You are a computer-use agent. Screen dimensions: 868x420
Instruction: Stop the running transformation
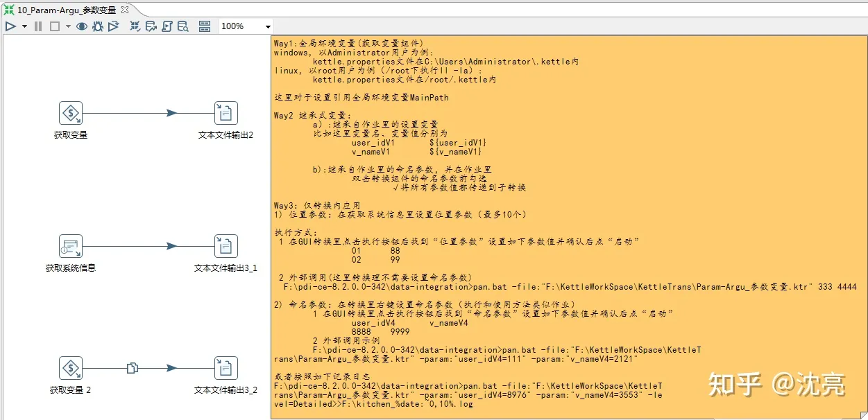click(x=54, y=26)
